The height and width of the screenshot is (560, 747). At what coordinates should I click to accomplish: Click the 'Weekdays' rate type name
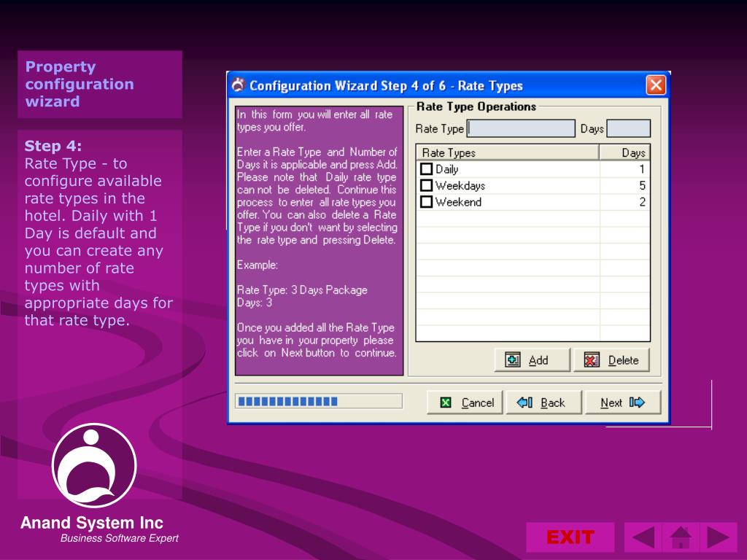click(460, 186)
